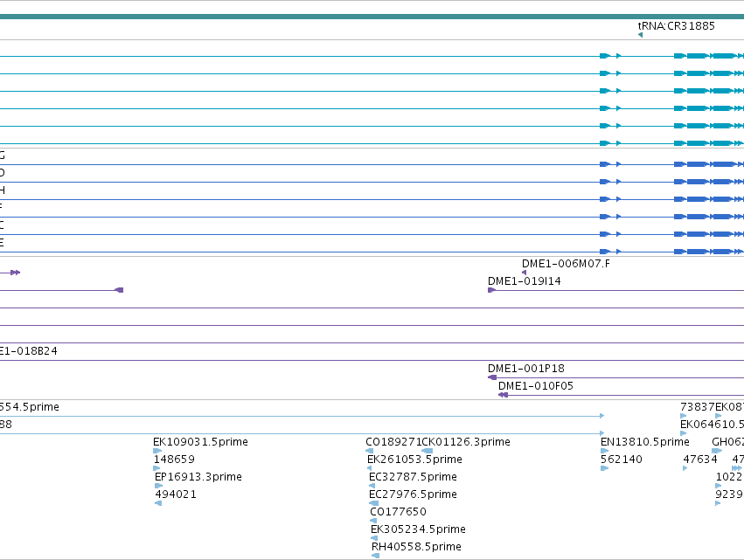
Task: Open the DME1-001P18 feature label
Action: click(526, 369)
